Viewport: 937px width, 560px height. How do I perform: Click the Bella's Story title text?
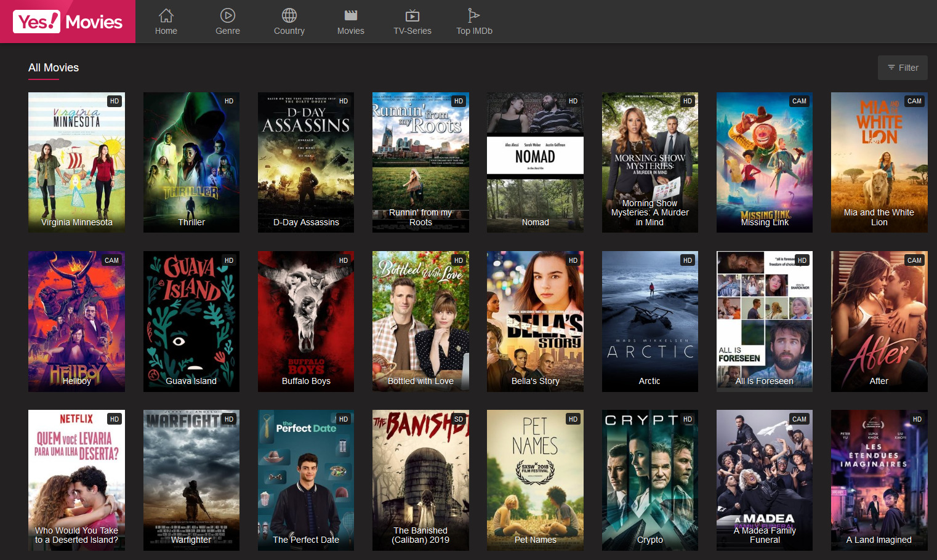click(536, 381)
